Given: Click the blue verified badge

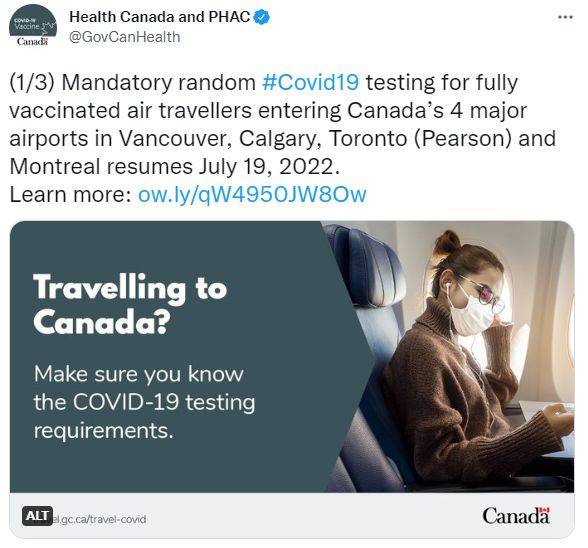Looking at the screenshot, I should 262,17.
